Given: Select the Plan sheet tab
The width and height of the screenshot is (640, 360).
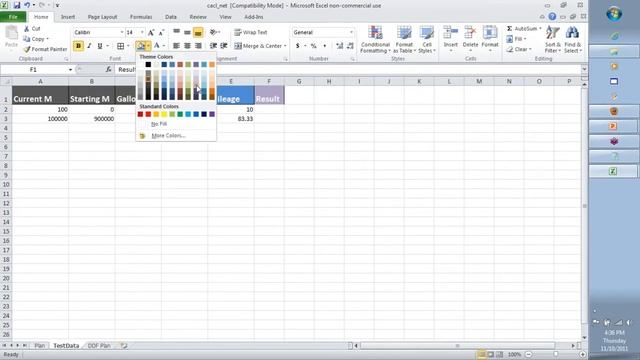Looking at the screenshot, I should tap(40, 346).
